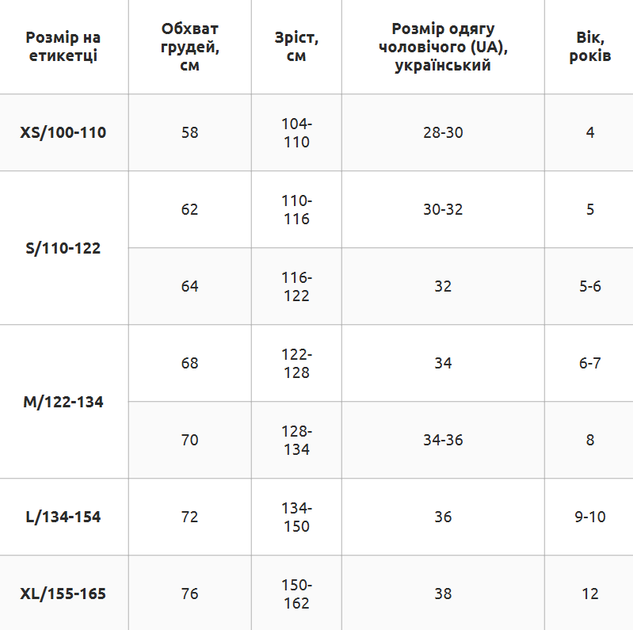Click the 'Зріст, см' header cell
The width and height of the screenshot is (633, 630).
296,46
